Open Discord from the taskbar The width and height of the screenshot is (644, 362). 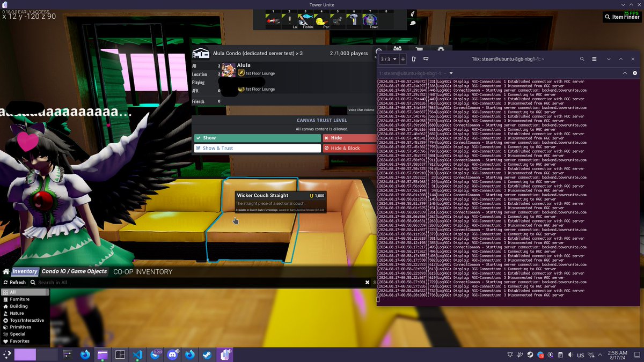172,354
